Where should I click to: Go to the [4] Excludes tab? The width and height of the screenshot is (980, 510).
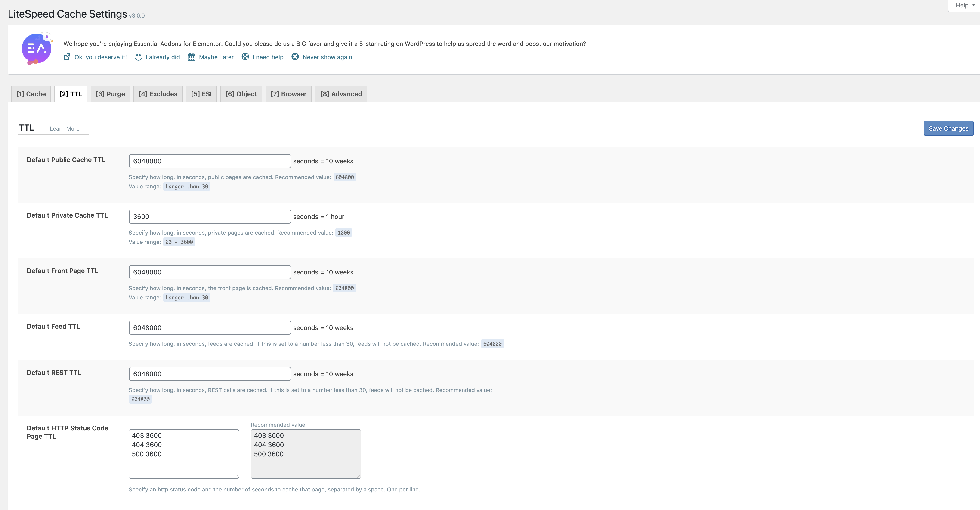coord(158,94)
